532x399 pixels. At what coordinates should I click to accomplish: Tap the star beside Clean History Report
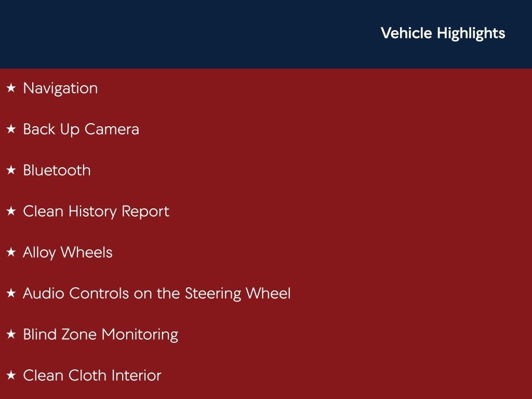(11, 211)
